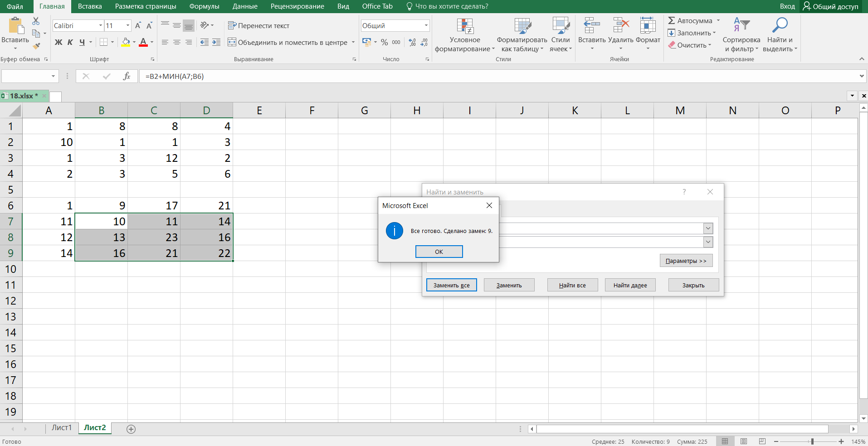This screenshot has width=868, height=446.
Task: Click the Format Painter brush icon
Action: (36, 45)
